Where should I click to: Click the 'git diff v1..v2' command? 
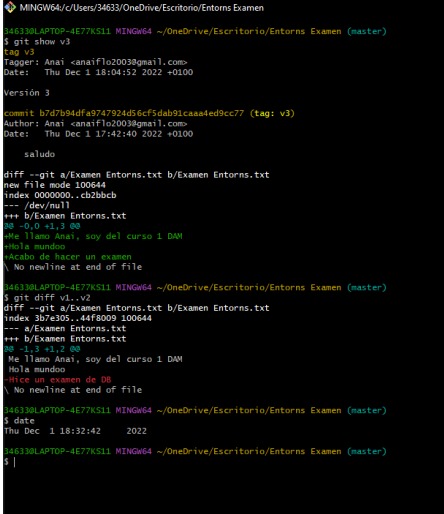(x=47, y=298)
